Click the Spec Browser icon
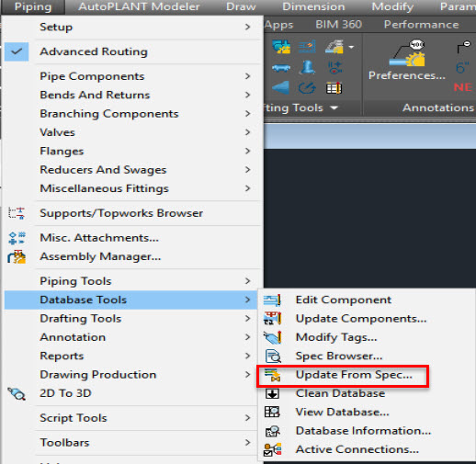 click(x=273, y=356)
